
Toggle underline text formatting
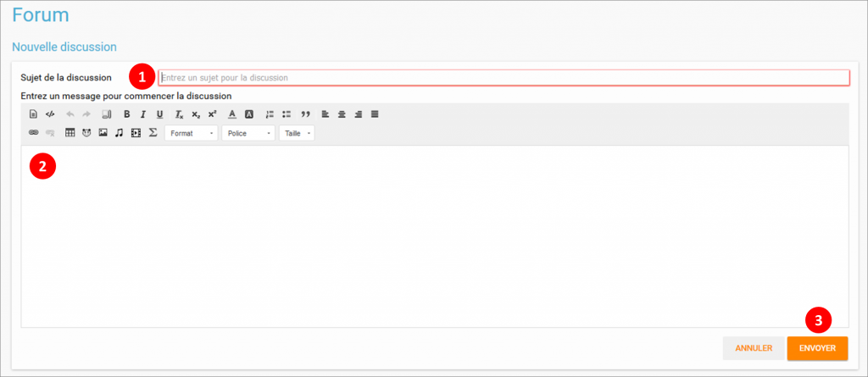159,114
